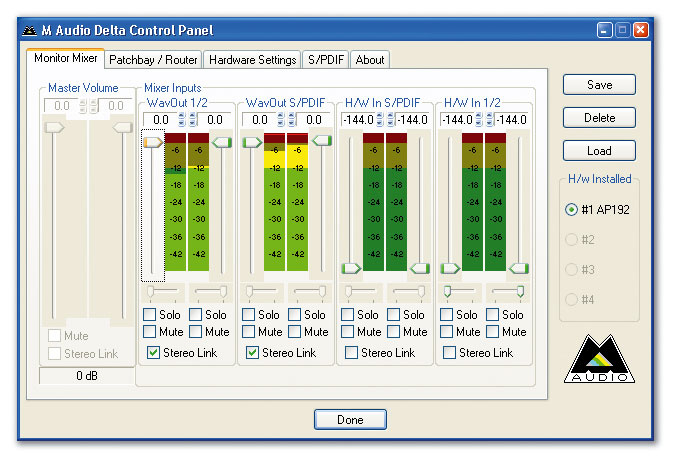
Task: Select the Monitor Mixer tab
Action: click(65, 58)
